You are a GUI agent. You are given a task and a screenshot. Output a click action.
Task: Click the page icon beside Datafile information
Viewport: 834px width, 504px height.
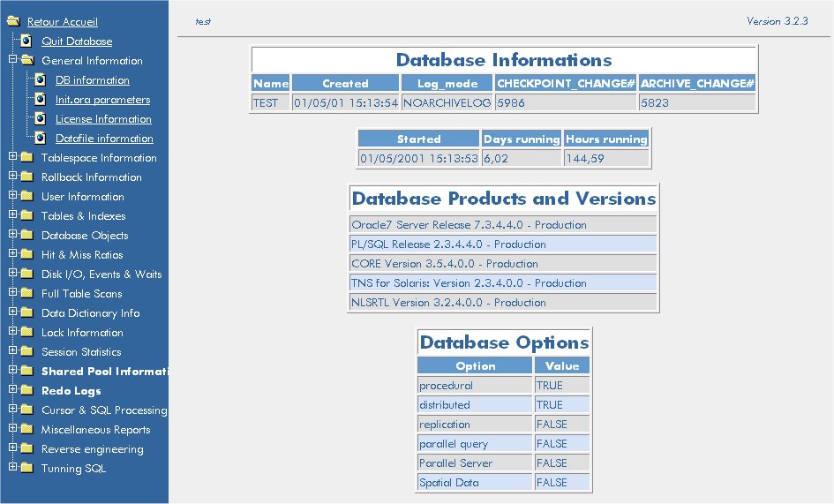click(x=40, y=139)
